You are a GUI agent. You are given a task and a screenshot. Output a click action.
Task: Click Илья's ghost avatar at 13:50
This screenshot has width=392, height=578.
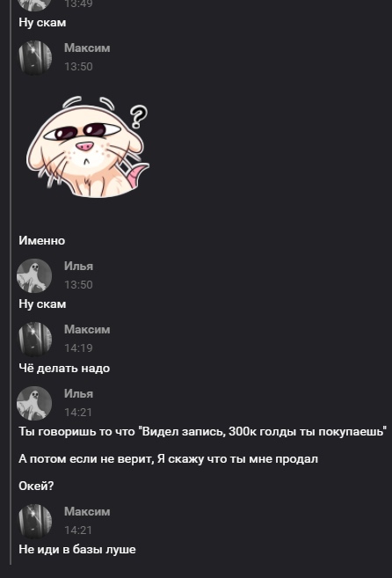[x=34, y=275]
